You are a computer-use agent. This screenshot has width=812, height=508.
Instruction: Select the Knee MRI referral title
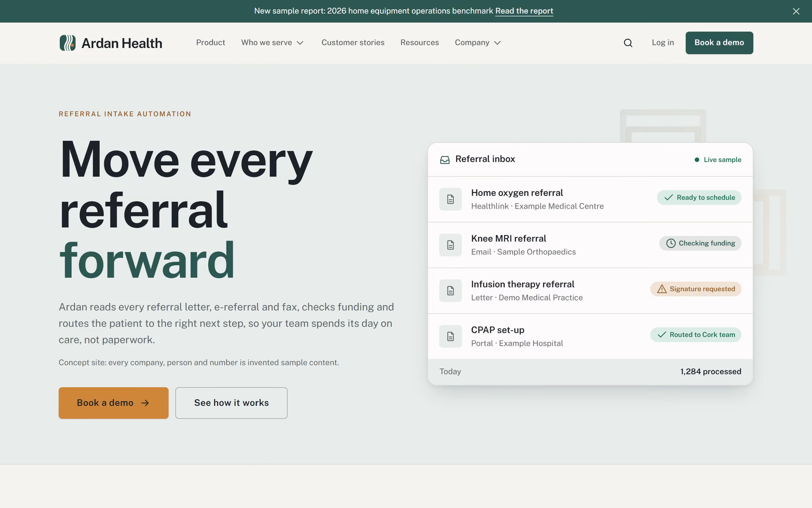pyautogui.click(x=508, y=239)
